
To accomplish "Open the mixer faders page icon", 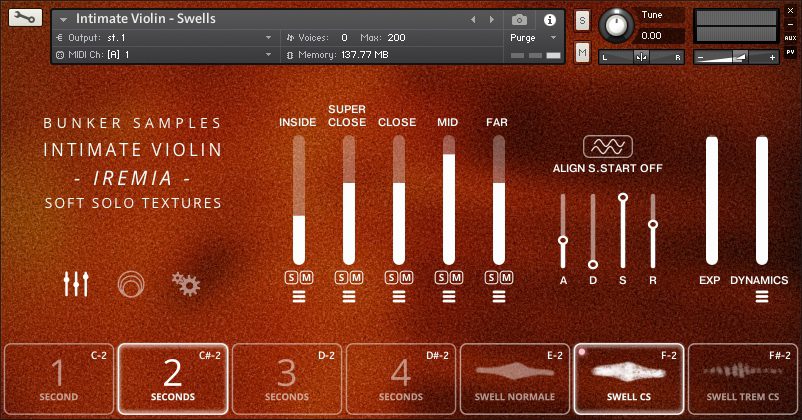I will [76, 284].
